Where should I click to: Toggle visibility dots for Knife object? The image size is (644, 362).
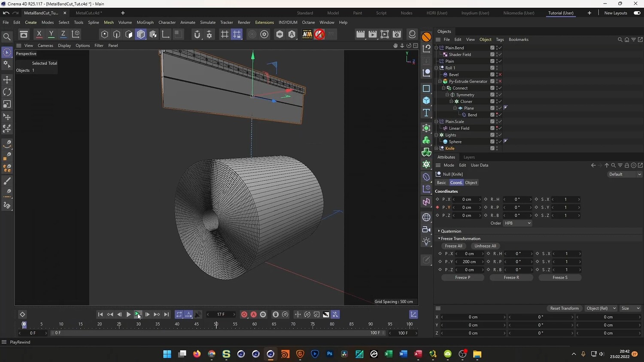pyautogui.click(x=497, y=148)
